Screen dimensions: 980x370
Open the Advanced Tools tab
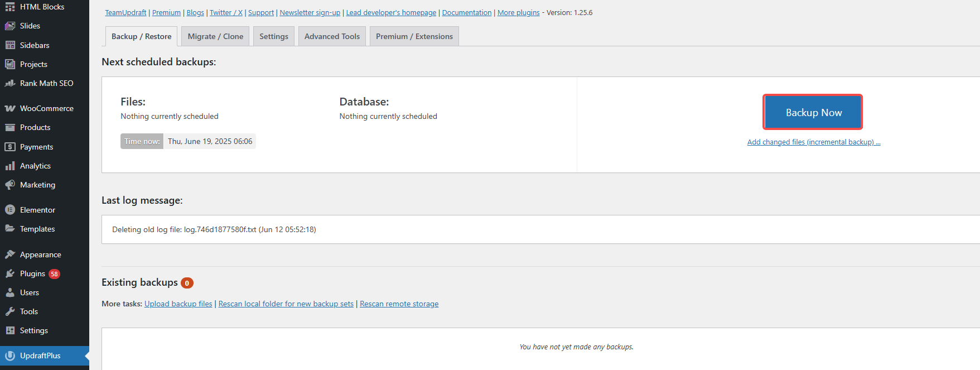coord(332,36)
